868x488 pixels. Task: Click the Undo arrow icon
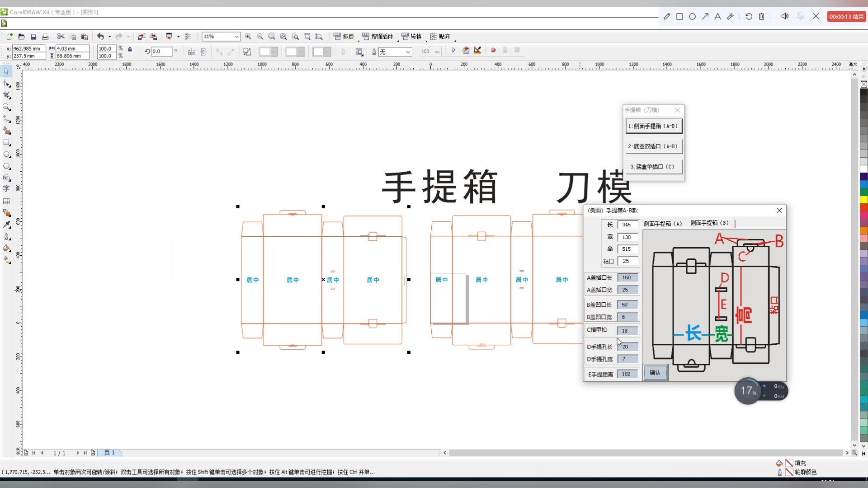100,37
